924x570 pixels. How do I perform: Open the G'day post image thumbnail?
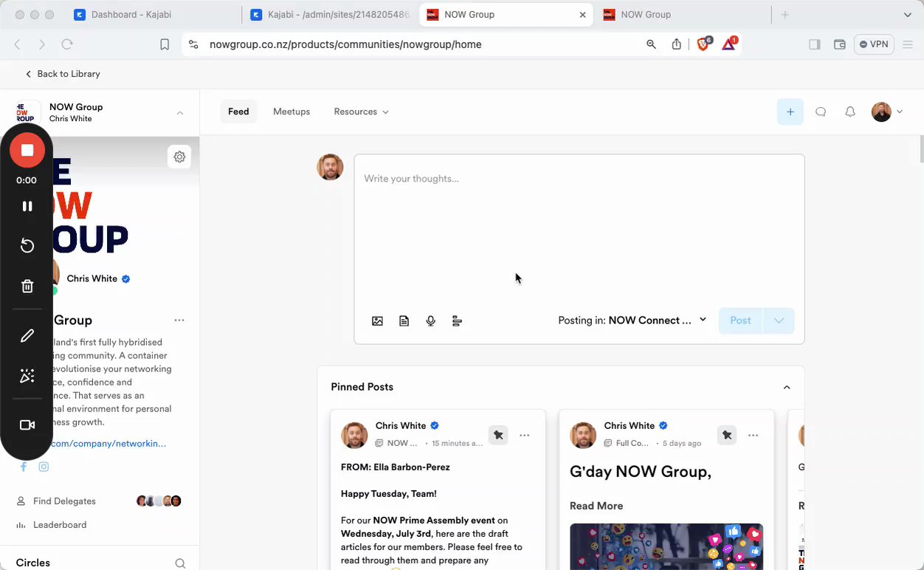click(666, 546)
